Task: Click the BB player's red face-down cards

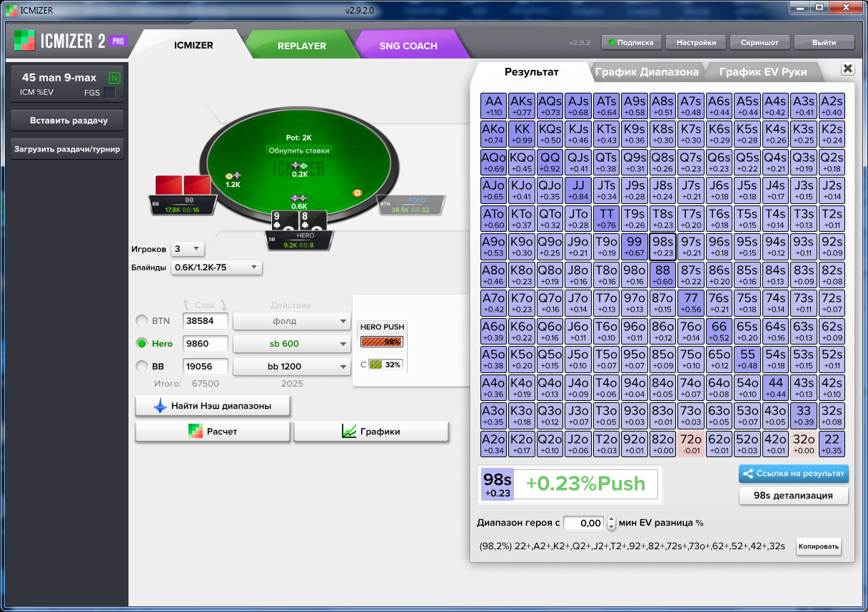Action: tap(183, 185)
